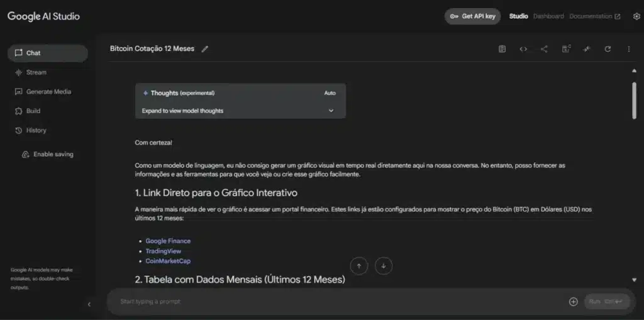Open the three-dot more options menu

click(x=628, y=49)
